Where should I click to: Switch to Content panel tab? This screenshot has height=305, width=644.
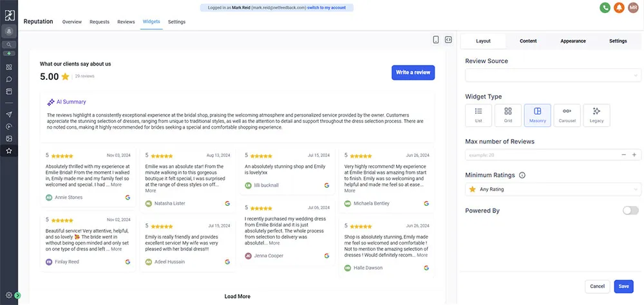528,41
